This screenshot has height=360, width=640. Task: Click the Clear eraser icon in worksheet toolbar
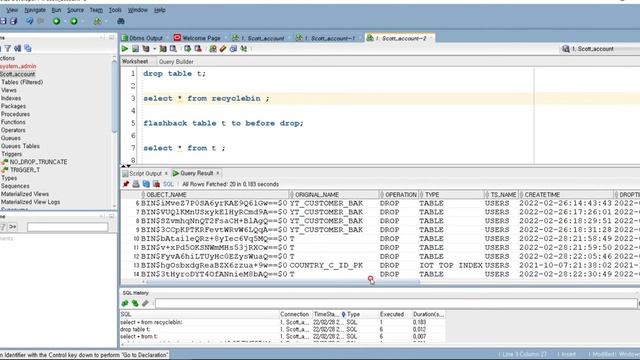click(x=223, y=49)
